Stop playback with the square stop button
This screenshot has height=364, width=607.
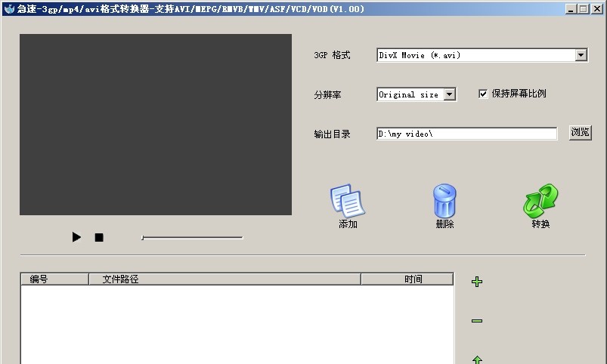[x=99, y=238]
